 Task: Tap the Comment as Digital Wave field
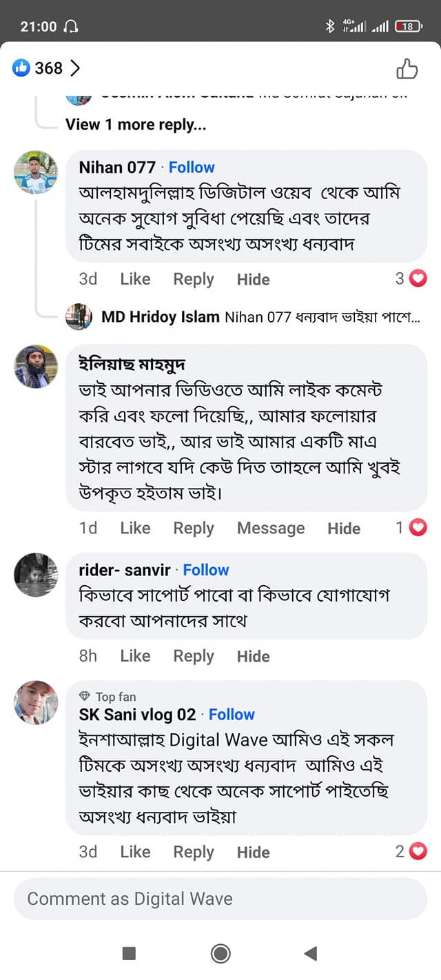click(x=220, y=899)
